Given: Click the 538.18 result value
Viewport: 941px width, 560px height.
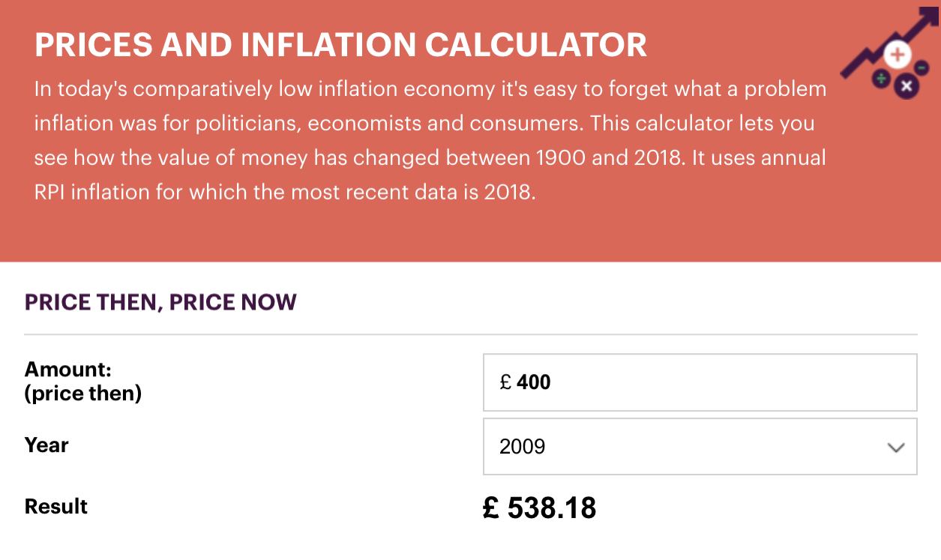Looking at the screenshot, I should [551, 508].
